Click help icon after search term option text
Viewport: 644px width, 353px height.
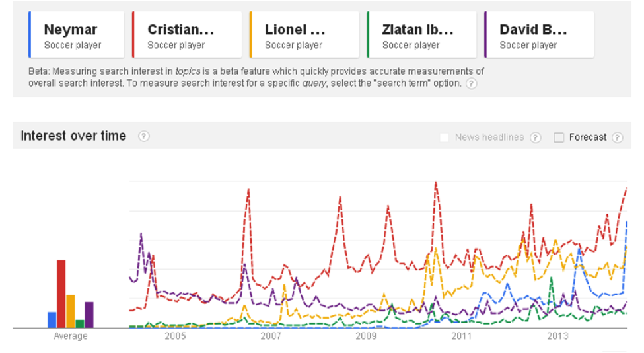click(472, 84)
